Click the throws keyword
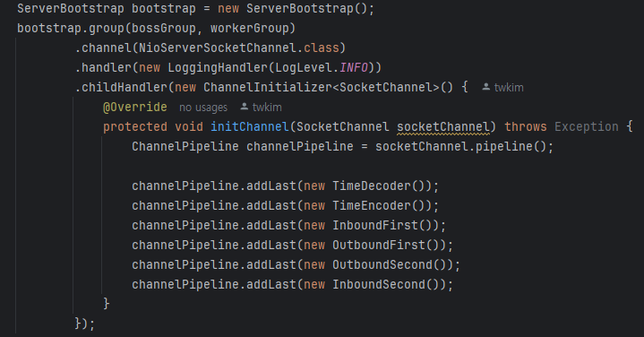644x337 pixels. click(526, 127)
